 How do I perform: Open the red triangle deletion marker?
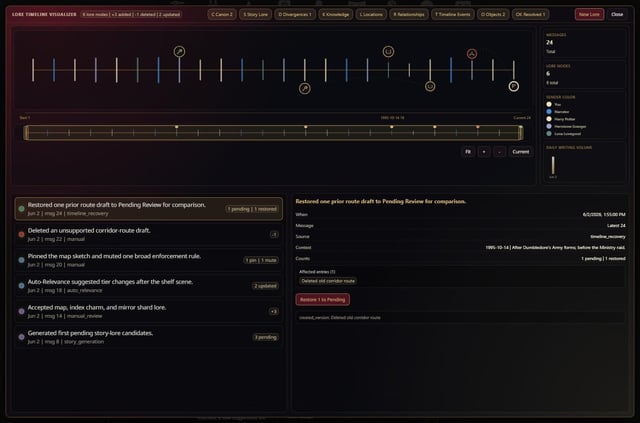coord(472,53)
